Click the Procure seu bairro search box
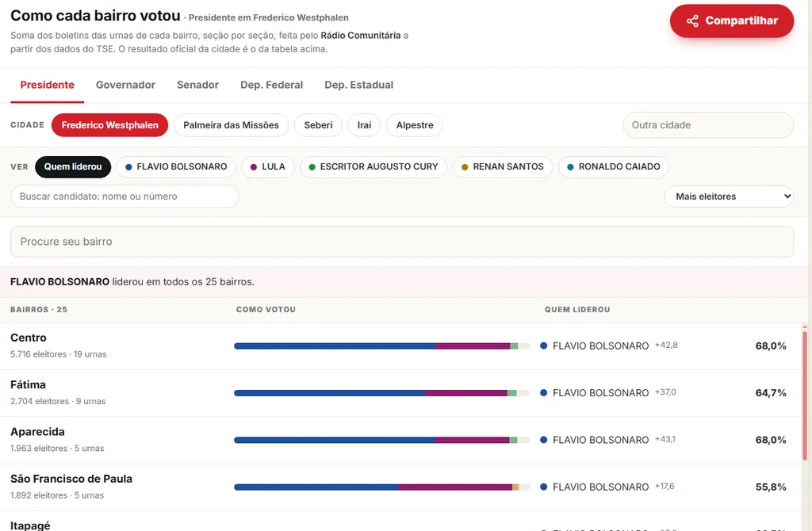Image resolution: width=812 pixels, height=531 pixels. click(402, 242)
